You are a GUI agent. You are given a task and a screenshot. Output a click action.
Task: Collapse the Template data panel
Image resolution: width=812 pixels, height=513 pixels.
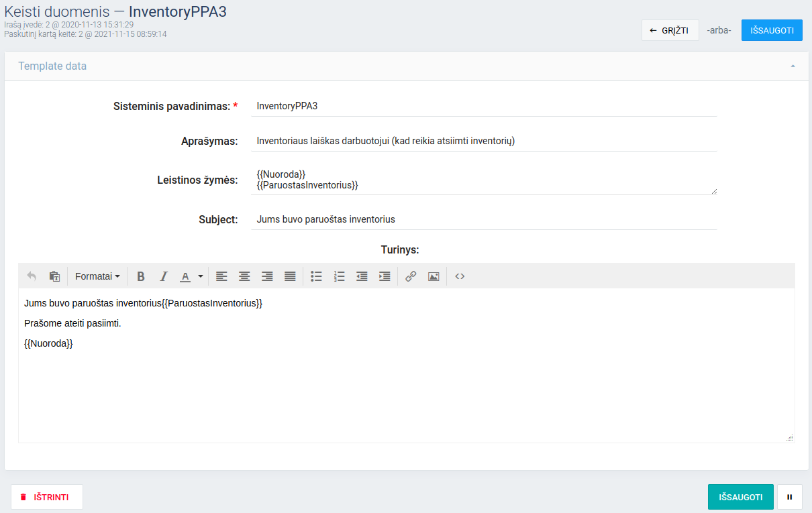[x=793, y=66]
